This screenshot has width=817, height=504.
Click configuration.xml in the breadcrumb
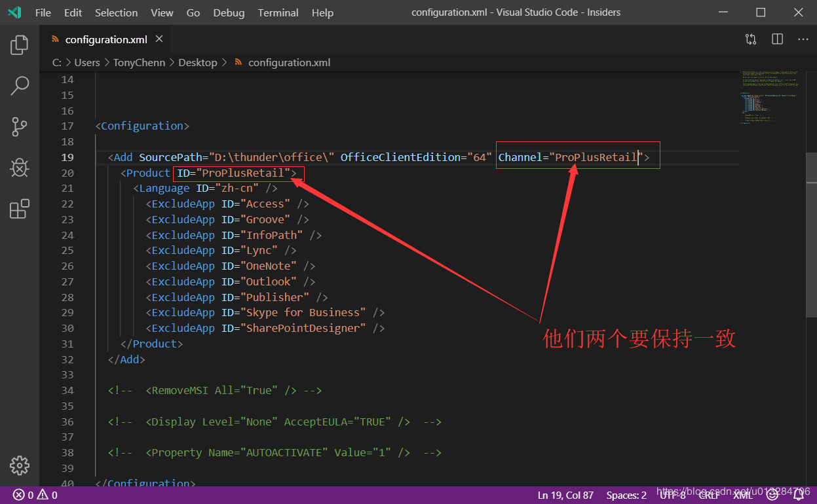coord(289,62)
